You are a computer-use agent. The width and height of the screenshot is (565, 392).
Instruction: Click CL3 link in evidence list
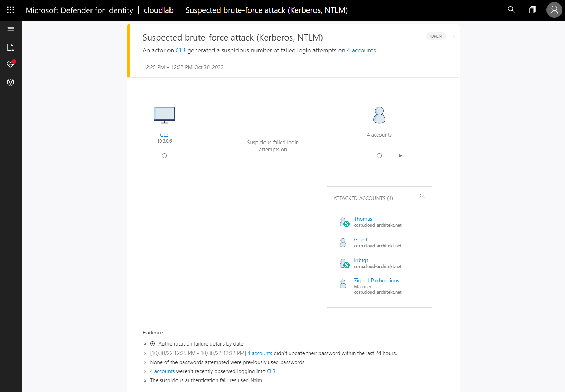(x=271, y=371)
